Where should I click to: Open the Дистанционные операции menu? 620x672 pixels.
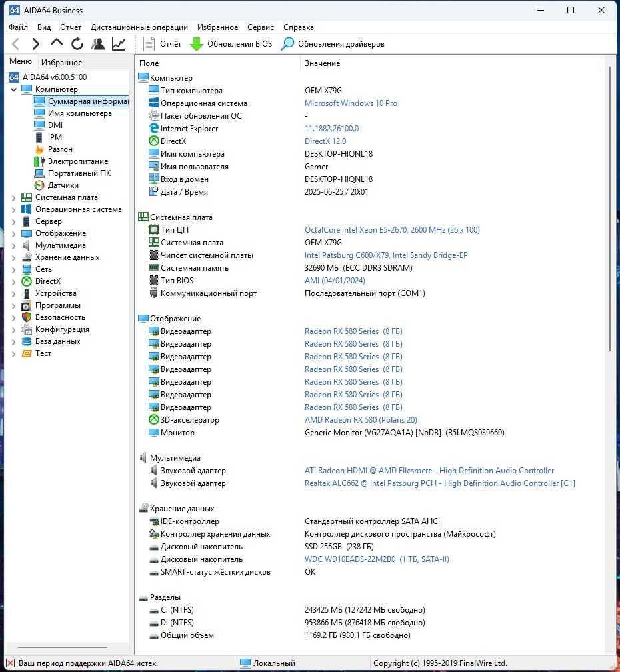click(139, 27)
